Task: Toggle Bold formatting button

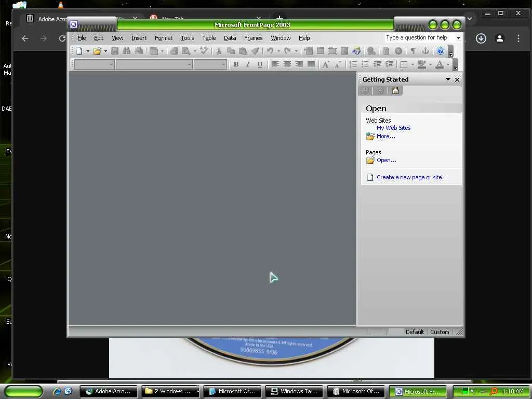Action: [236, 64]
